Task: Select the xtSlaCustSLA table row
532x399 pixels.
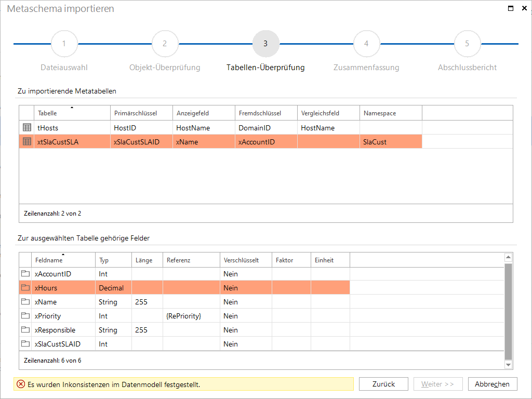Action: pyautogui.click(x=220, y=141)
